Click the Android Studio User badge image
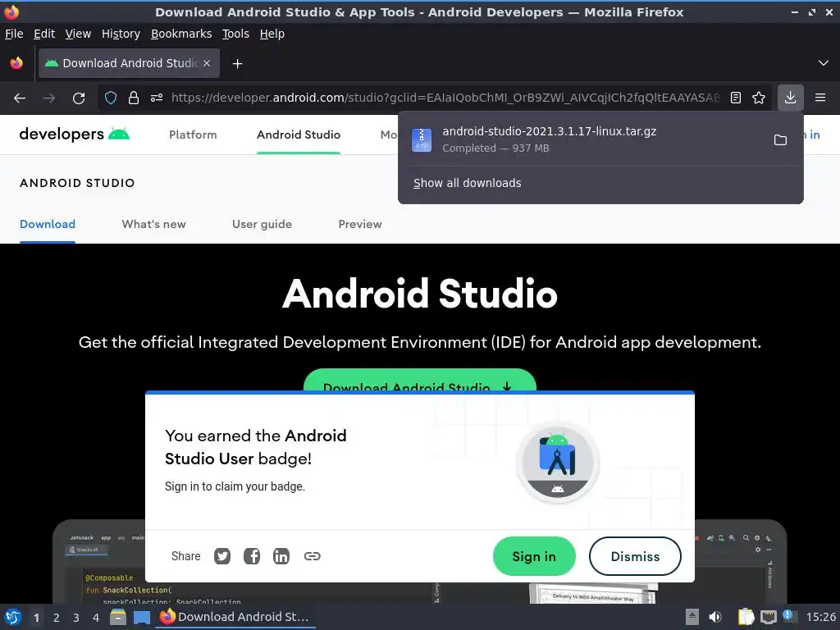 click(x=558, y=463)
